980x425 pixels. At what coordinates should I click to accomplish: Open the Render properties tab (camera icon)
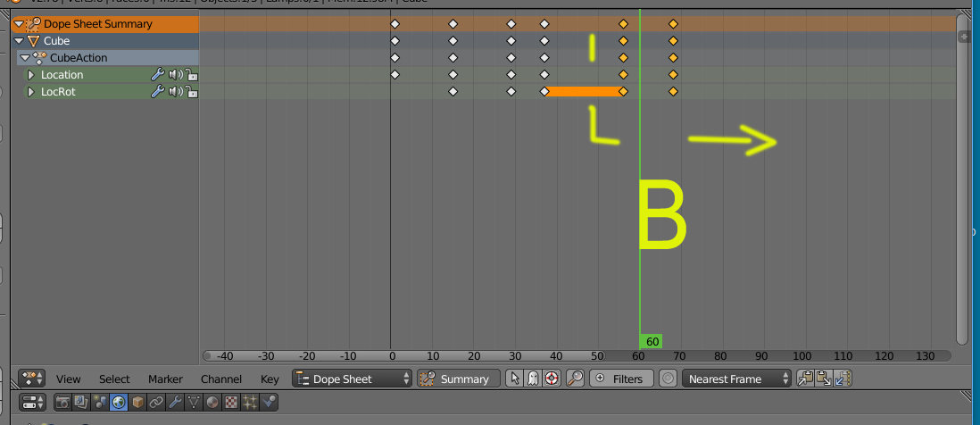pos(62,402)
